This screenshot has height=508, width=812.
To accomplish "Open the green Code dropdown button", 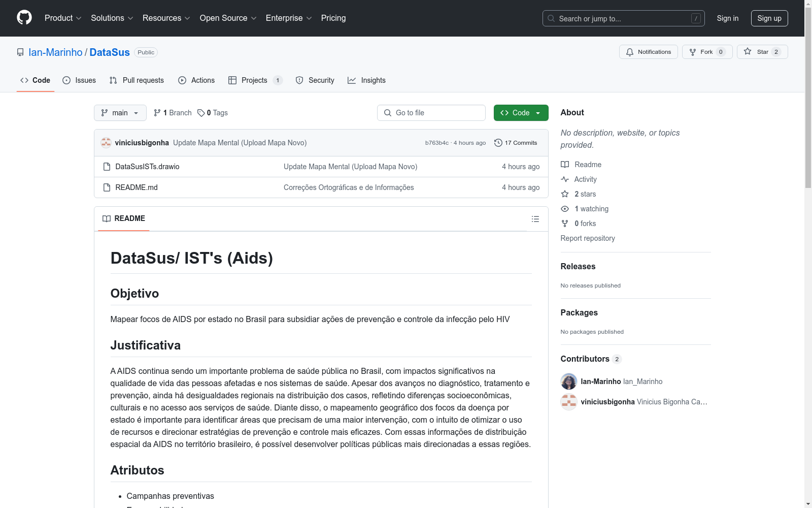I will pyautogui.click(x=521, y=113).
